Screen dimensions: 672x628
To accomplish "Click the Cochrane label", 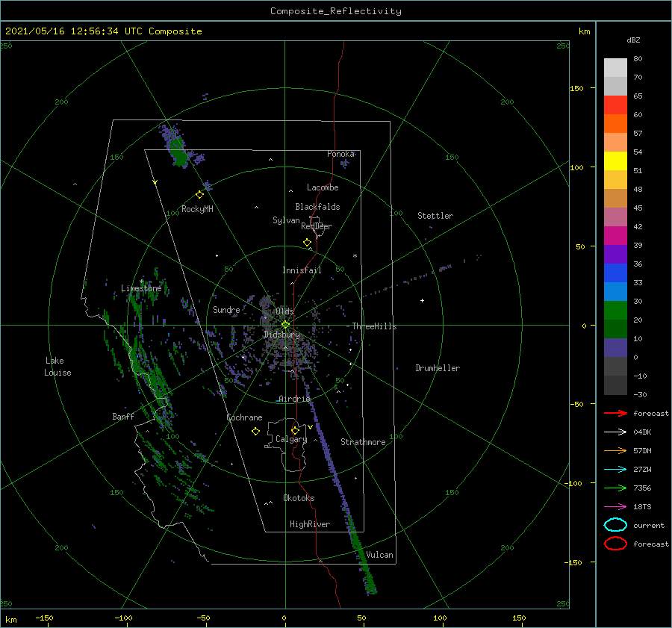I will point(244,417).
